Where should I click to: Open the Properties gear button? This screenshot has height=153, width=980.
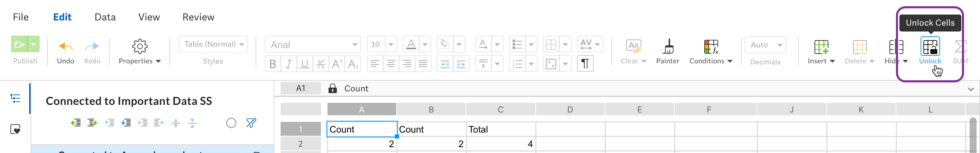[140, 51]
